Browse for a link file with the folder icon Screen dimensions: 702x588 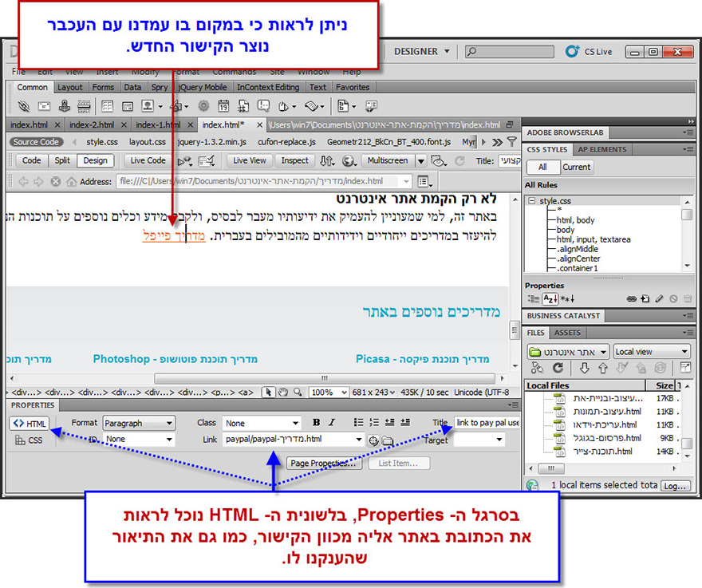pyautogui.click(x=387, y=440)
